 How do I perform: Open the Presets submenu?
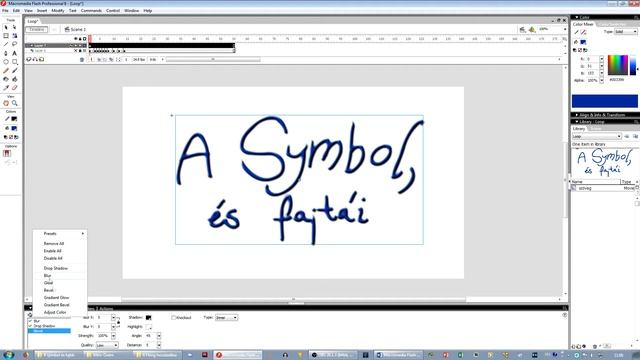click(60, 234)
